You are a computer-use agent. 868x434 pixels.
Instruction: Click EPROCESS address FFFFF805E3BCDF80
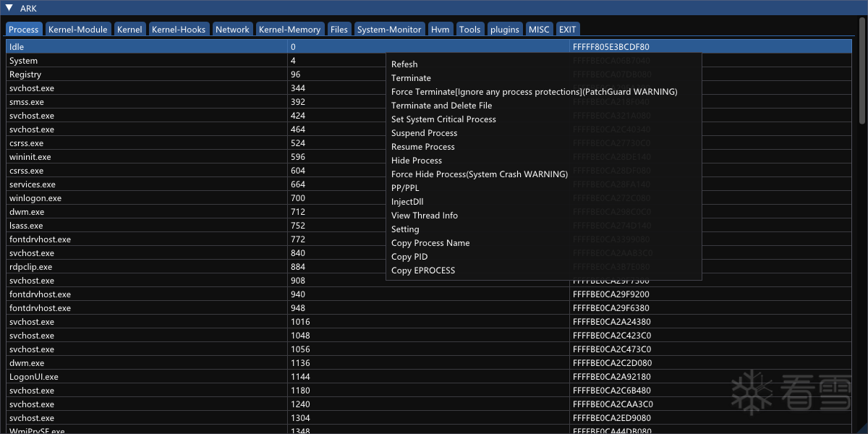611,47
